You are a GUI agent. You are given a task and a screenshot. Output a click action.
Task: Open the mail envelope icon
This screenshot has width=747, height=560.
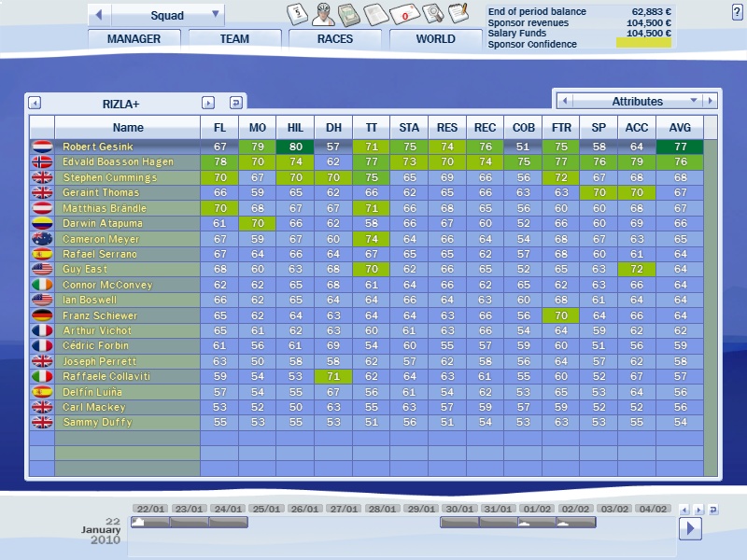pos(403,14)
